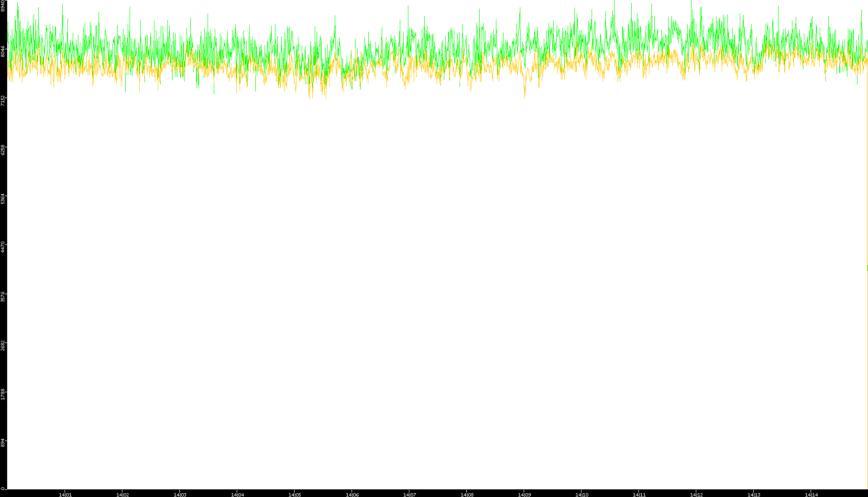Select the 14:13 time axis label
This screenshot has width=868, height=497.
[754, 495]
